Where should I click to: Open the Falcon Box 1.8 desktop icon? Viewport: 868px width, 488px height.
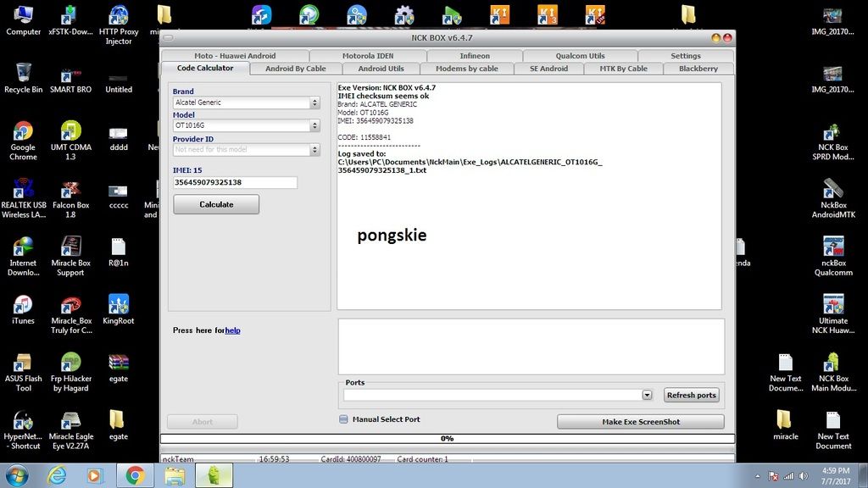[70, 190]
